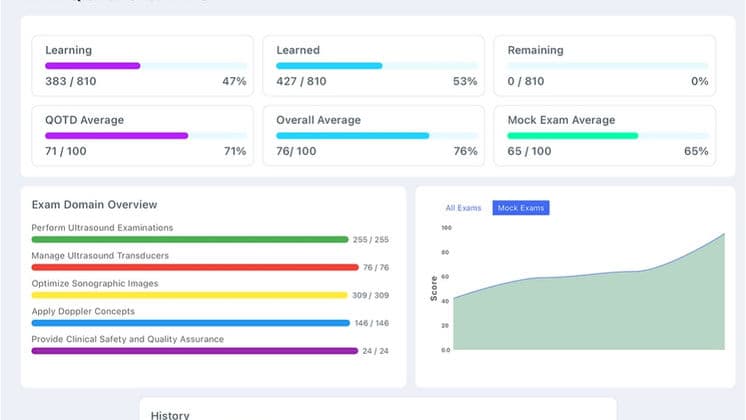Click the green shaded score chart area

600,315
